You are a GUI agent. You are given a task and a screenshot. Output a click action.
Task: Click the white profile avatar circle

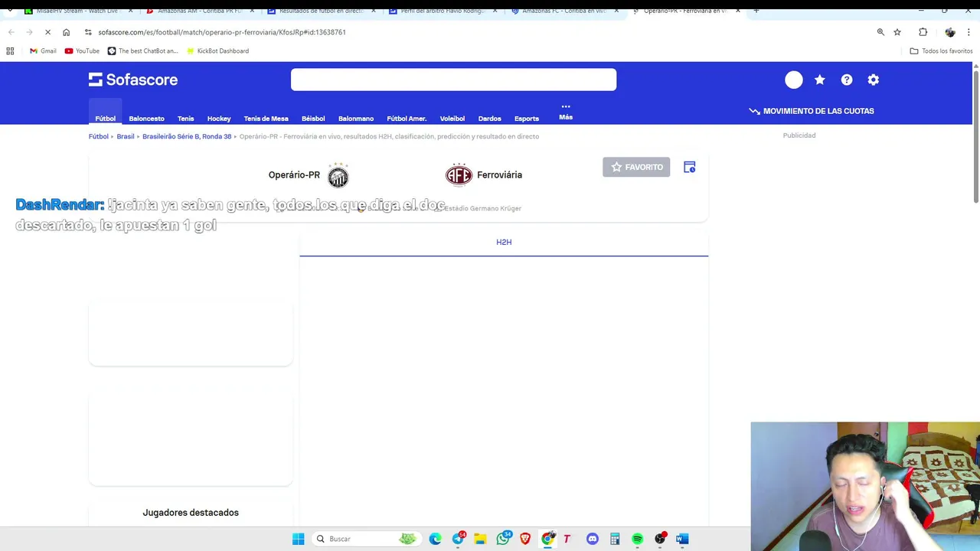(x=794, y=80)
